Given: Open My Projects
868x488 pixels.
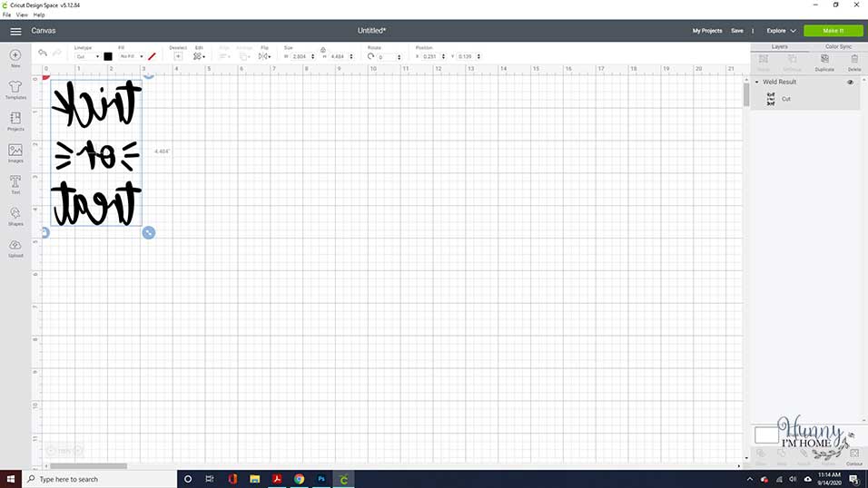Looking at the screenshot, I should pyautogui.click(x=707, y=31).
